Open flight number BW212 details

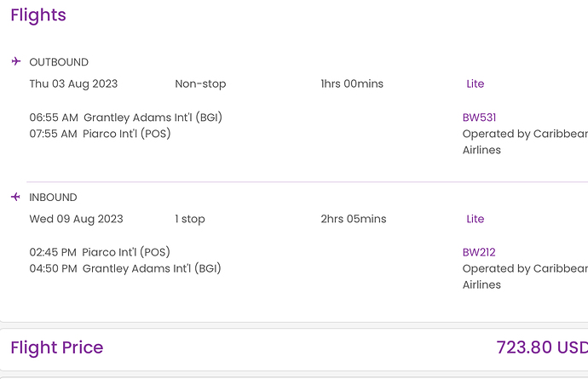click(x=479, y=252)
